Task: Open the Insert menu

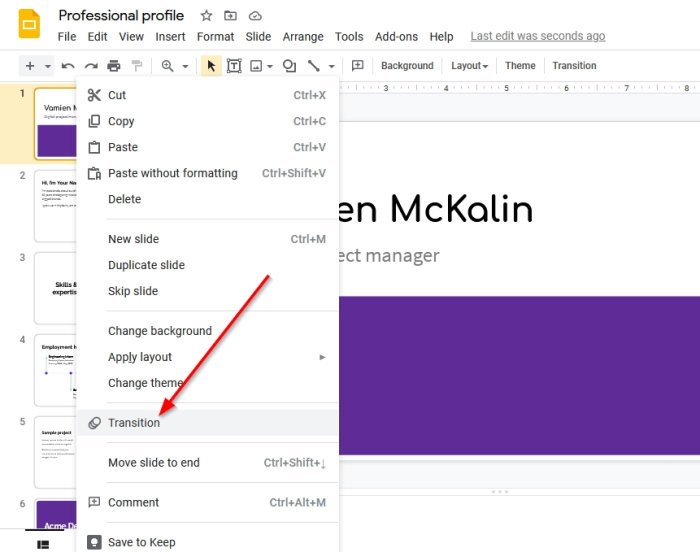Action: coord(170,37)
